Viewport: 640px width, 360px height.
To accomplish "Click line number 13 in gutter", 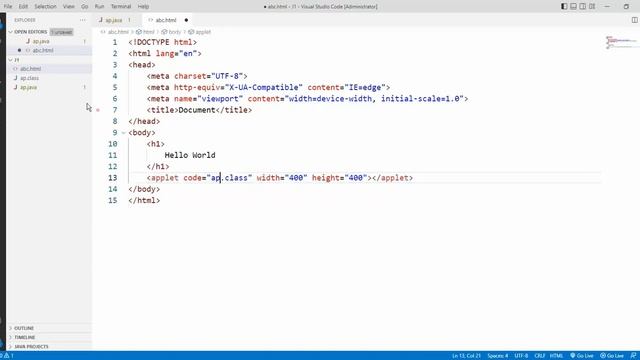I will 113,178.
